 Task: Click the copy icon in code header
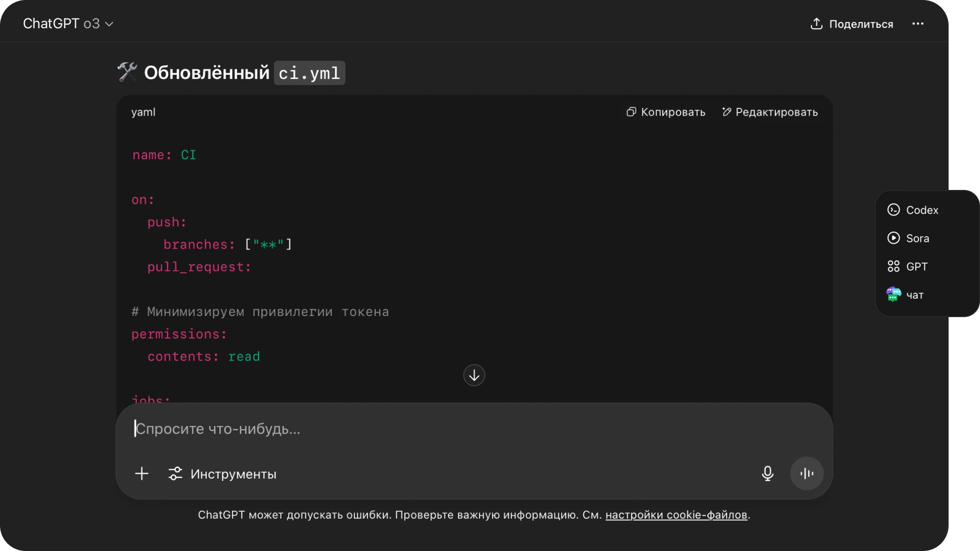click(631, 112)
